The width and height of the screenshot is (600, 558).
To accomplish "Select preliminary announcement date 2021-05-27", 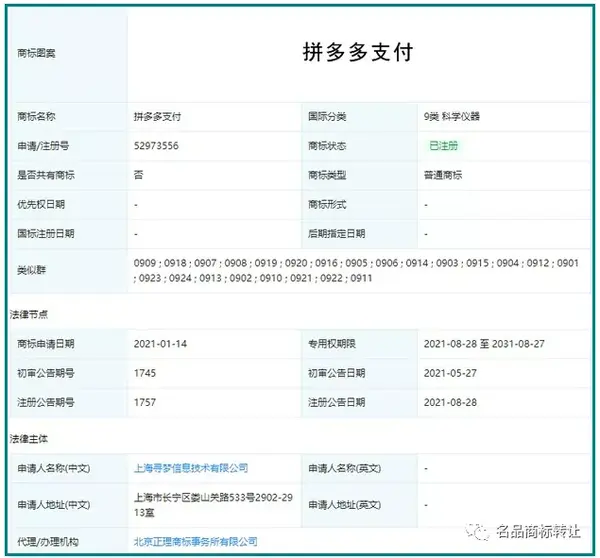I will tap(450, 373).
